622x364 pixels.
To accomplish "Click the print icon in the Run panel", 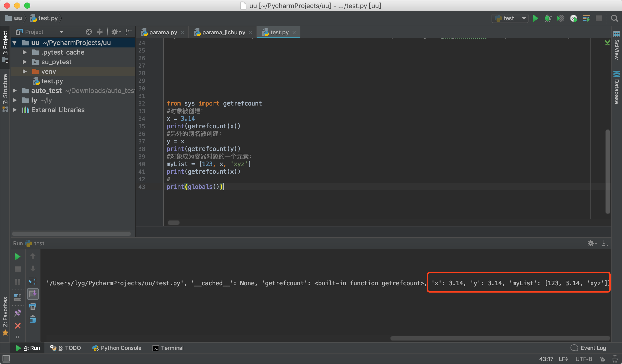I will pyautogui.click(x=33, y=307).
